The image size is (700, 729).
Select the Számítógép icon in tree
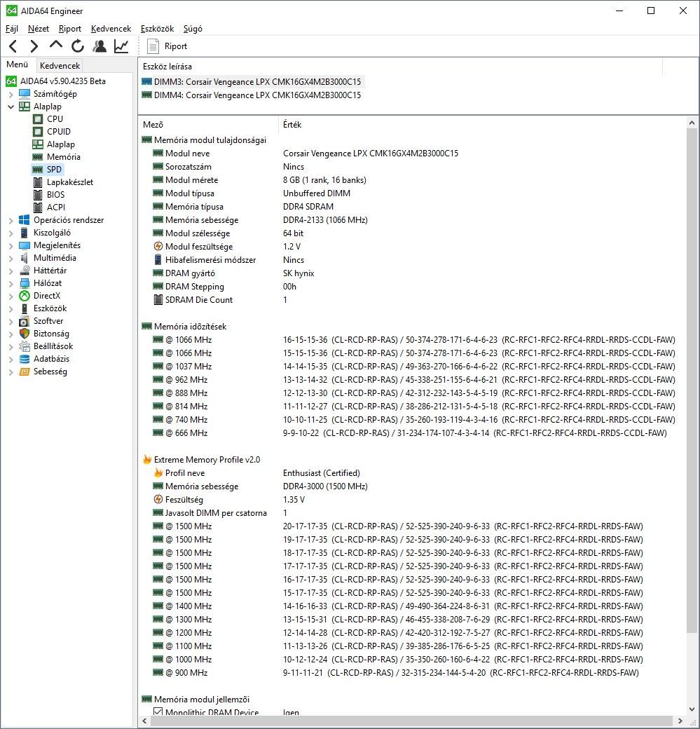[x=24, y=94]
